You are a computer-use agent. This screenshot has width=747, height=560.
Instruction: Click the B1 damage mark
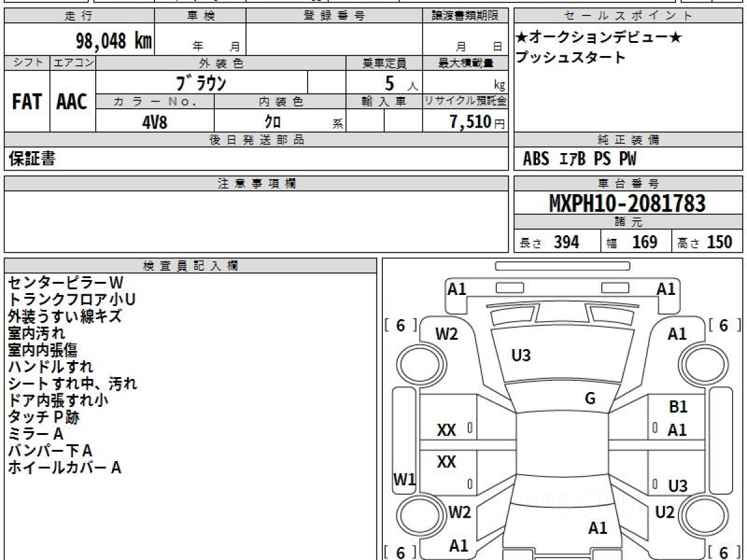point(677,407)
